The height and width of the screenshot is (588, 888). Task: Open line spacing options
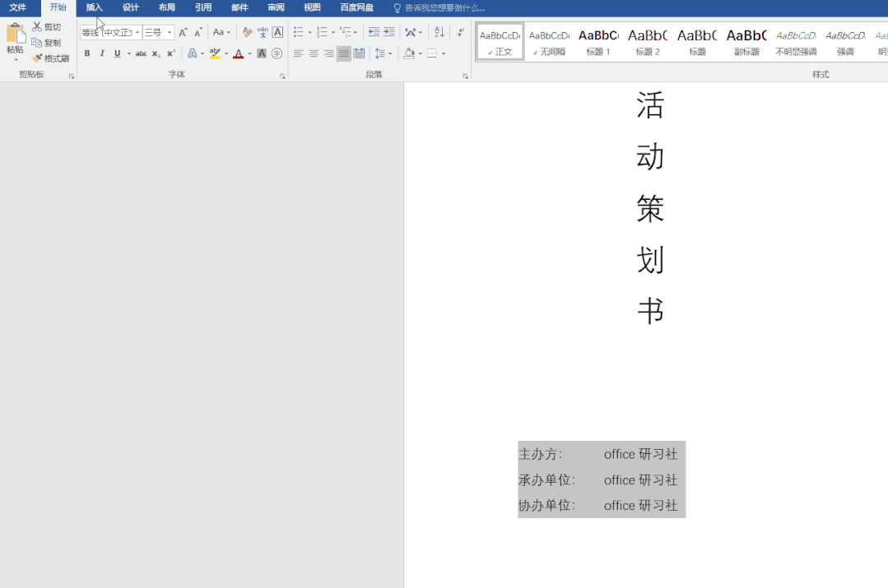click(383, 53)
